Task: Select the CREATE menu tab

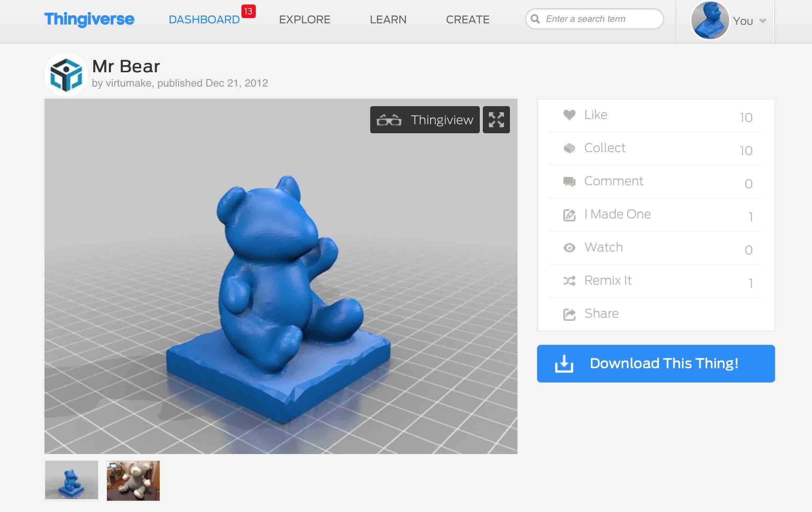Action: pyautogui.click(x=468, y=19)
